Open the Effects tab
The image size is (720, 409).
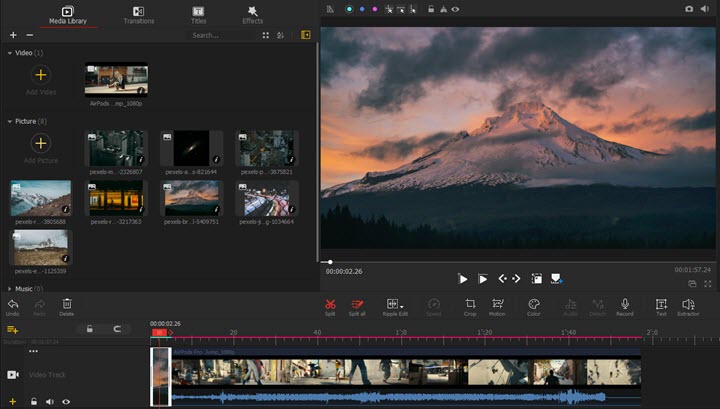click(x=252, y=14)
